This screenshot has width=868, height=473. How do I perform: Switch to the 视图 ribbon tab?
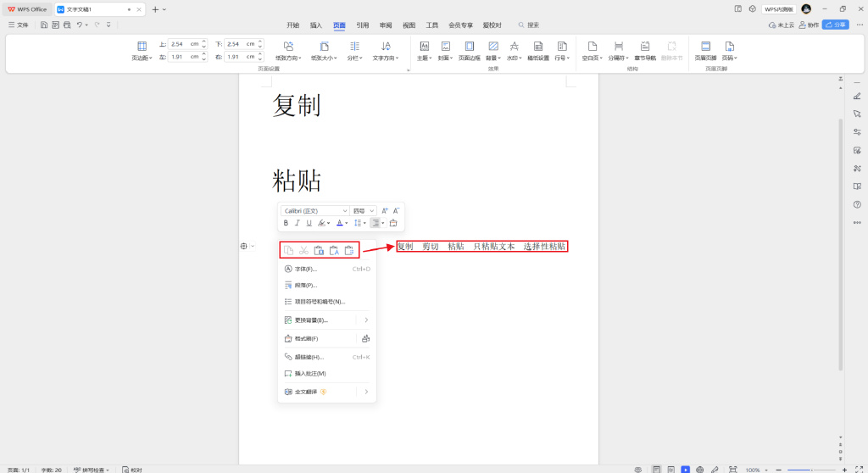click(x=409, y=25)
